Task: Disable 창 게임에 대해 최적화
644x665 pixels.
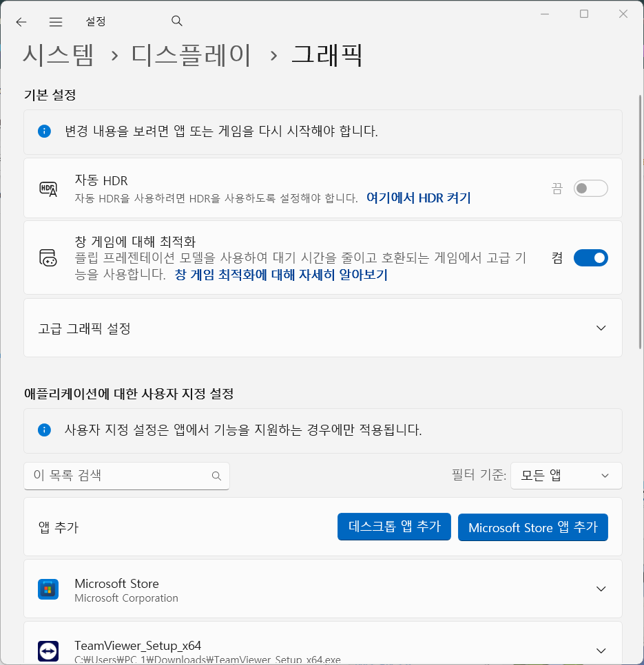Action: (590, 257)
